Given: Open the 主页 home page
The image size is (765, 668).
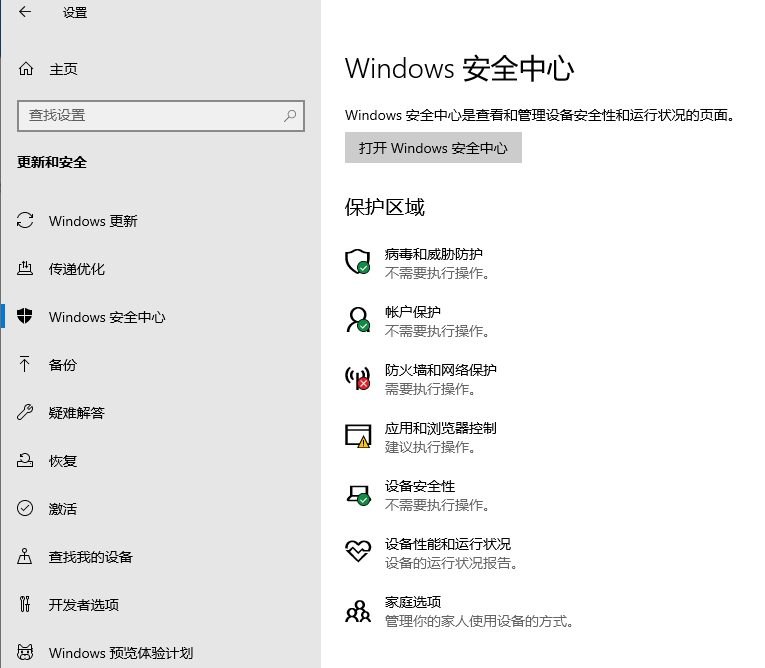Looking at the screenshot, I should [63, 69].
